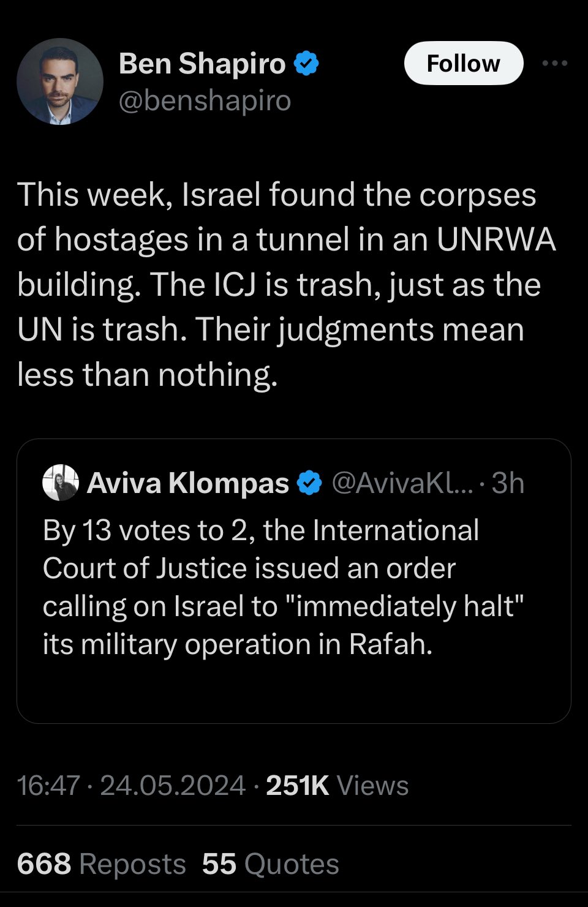Open the 16:47 · 24.05.2024 timestamp

[x=132, y=786]
